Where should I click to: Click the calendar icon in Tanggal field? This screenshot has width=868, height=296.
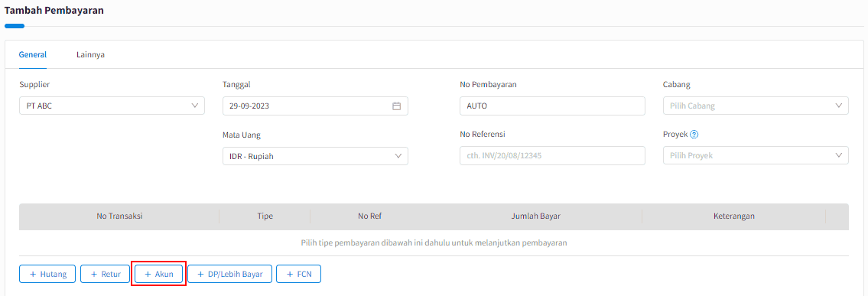pyautogui.click(x=396, y=106)
